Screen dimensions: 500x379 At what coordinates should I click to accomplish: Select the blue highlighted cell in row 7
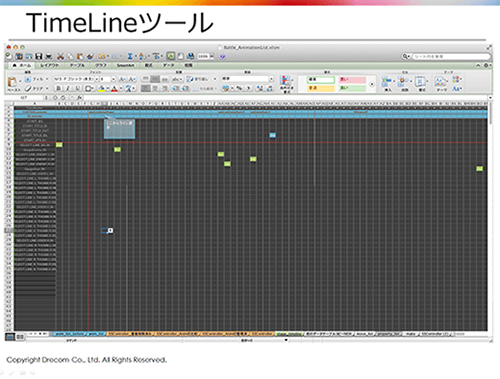click(272, 135)
